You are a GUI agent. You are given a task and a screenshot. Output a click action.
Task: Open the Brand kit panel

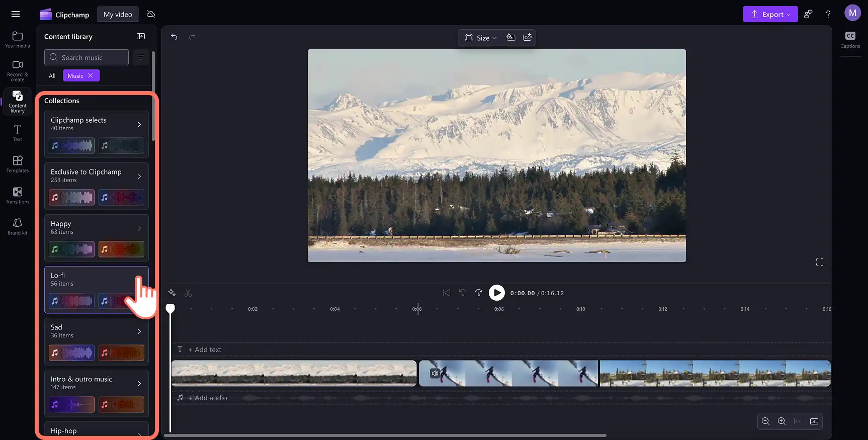pos(17,227)
